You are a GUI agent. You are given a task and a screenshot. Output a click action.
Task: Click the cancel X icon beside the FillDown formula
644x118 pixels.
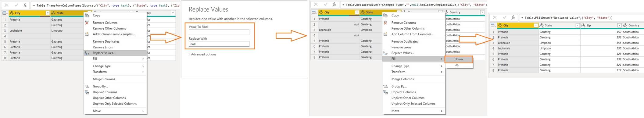[x=495, y=18]
